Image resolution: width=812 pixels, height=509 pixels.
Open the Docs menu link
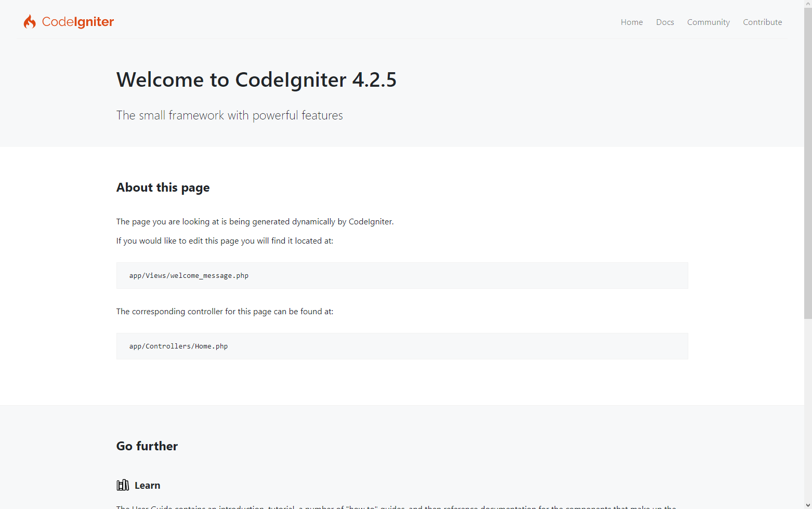(x=665, y=22)
